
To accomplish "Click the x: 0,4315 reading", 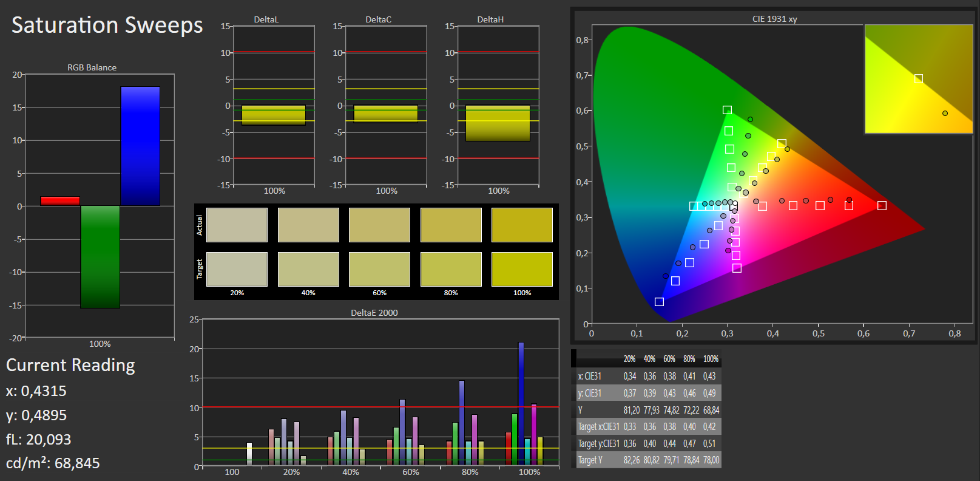I will click(x=36, y=391).
